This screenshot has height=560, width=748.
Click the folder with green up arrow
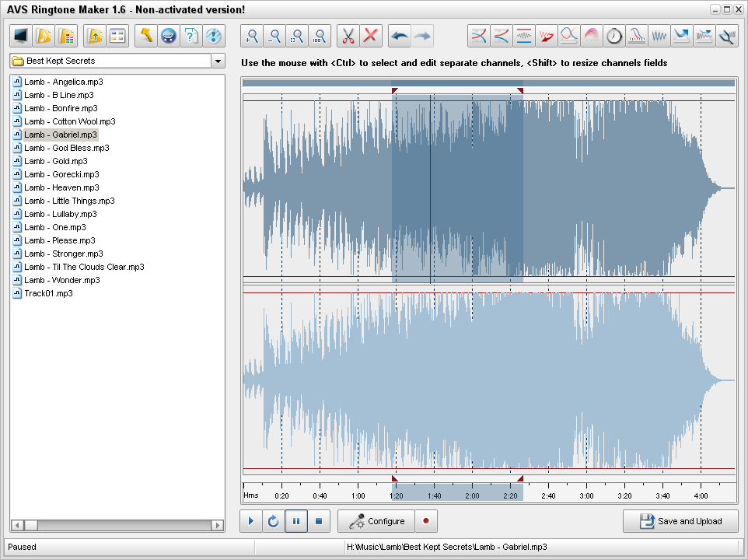94,36
